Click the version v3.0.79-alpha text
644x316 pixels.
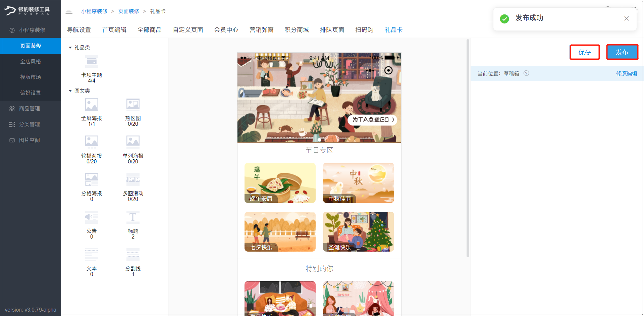[x=31, y=310]
